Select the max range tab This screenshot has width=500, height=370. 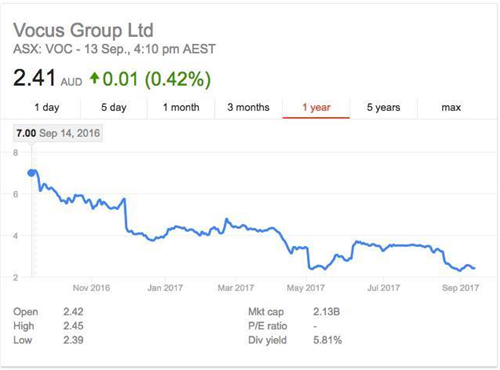[x=451, y=108]
